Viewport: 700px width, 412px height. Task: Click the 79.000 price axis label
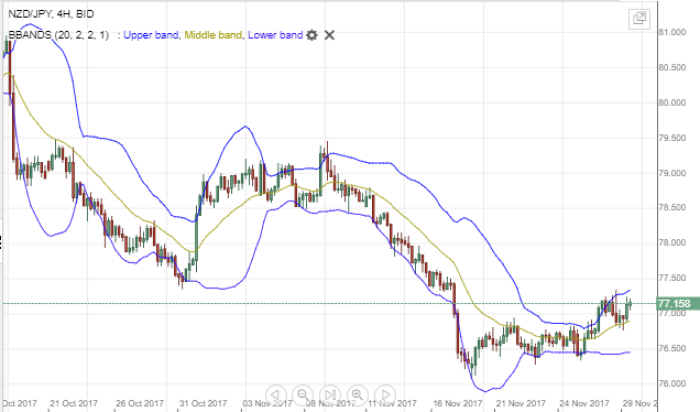click(x=672, y=173)
